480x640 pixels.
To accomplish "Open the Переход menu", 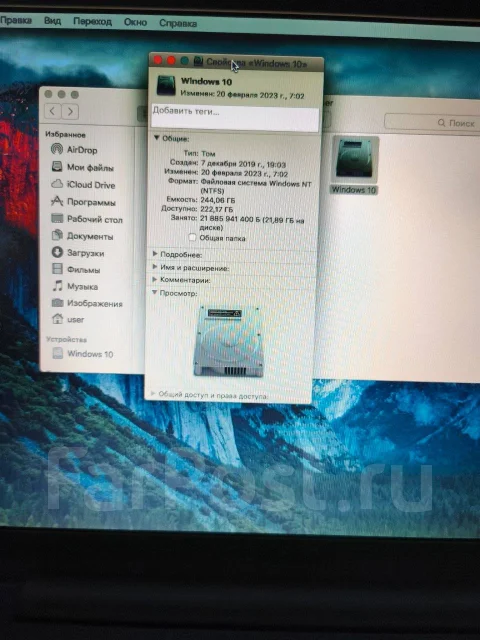I will 92,21.
